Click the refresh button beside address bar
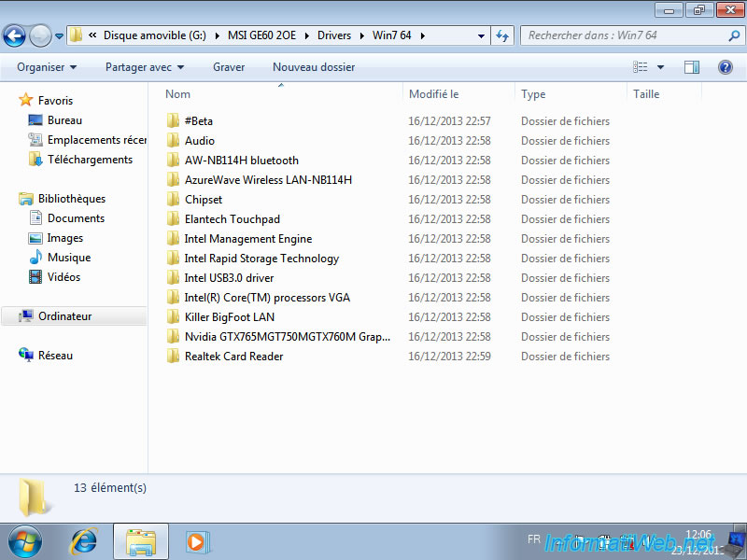The image size is (747, 560). click(x=503, y=35)
